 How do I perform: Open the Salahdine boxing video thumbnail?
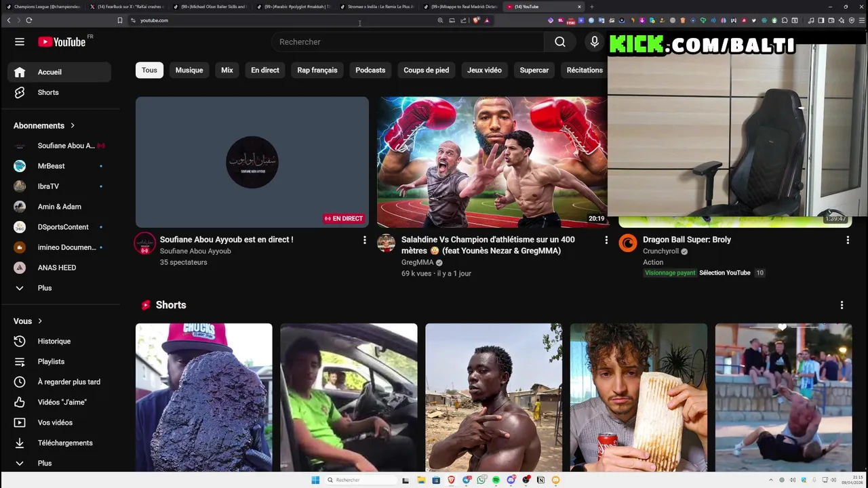pos(492,162)
